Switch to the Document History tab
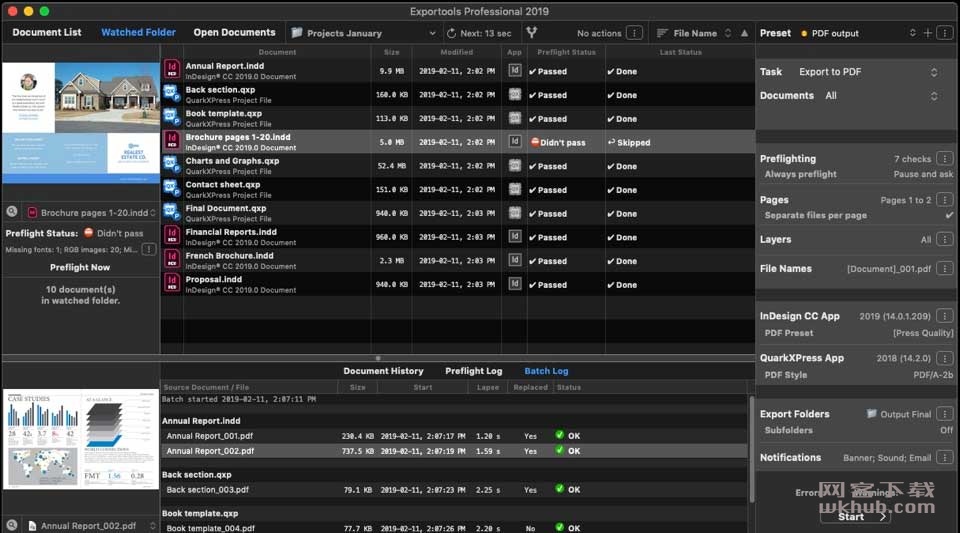Viewport: 960px width, 533px height. [x=383, y=371]
